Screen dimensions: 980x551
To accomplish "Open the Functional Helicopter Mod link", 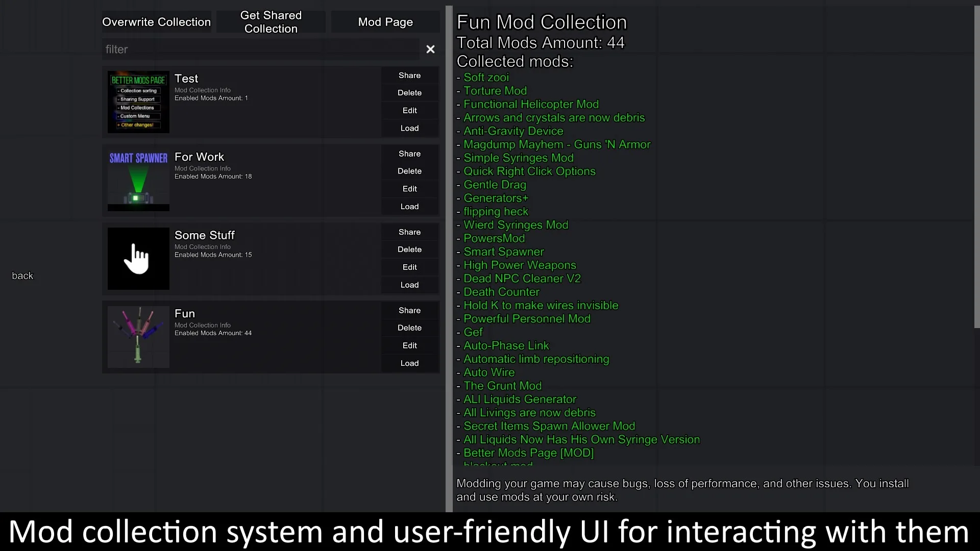I will (x=531, y=104).
